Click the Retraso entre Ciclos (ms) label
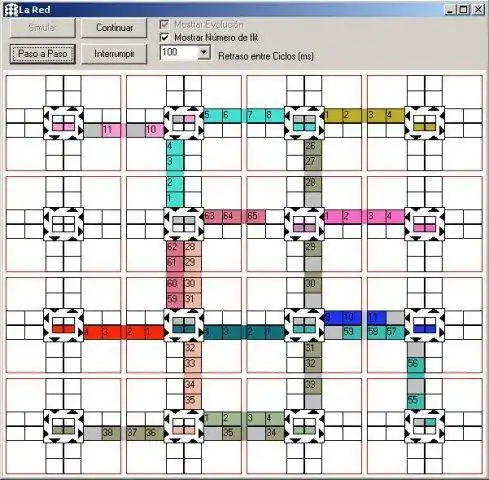The height and width of the screenshot is (480, 489). tap(266, 56)
